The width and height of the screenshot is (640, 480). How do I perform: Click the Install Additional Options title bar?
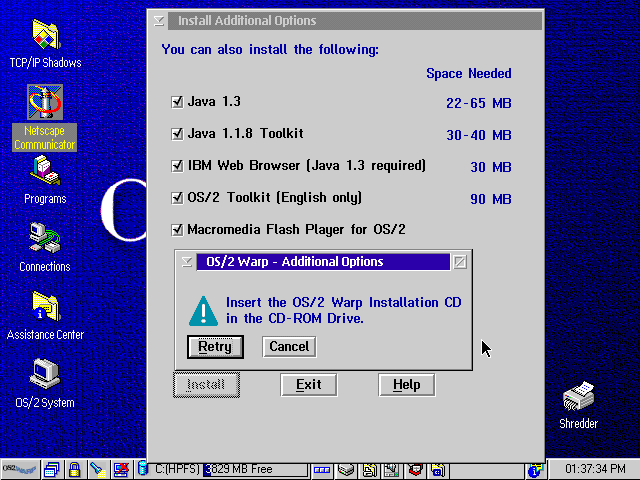click(x=355, y=20)
